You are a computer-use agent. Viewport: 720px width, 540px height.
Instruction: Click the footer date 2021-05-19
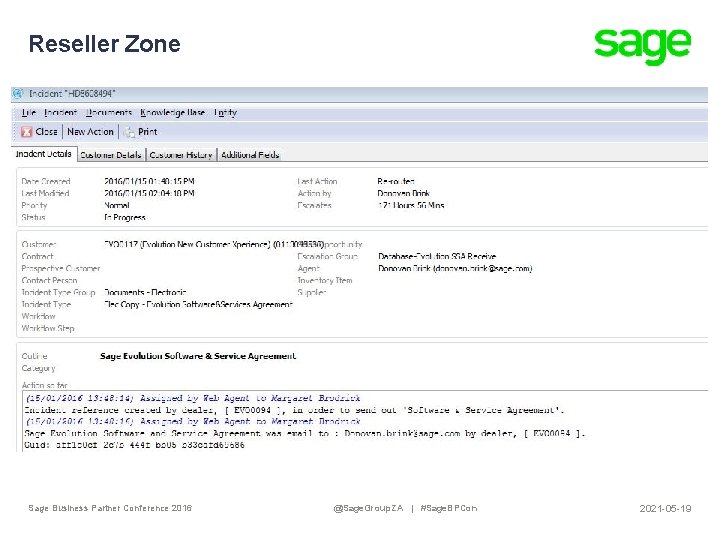665,508
